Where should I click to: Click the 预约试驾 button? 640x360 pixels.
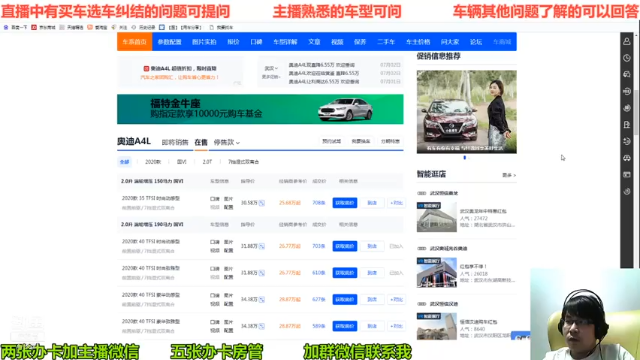click(x=331, y=141)
